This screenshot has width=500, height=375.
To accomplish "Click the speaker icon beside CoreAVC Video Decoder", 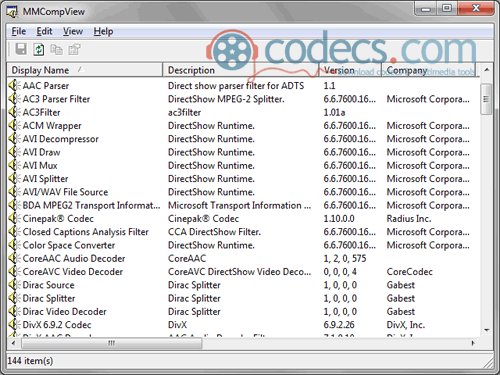I will [x=14, y=272].
